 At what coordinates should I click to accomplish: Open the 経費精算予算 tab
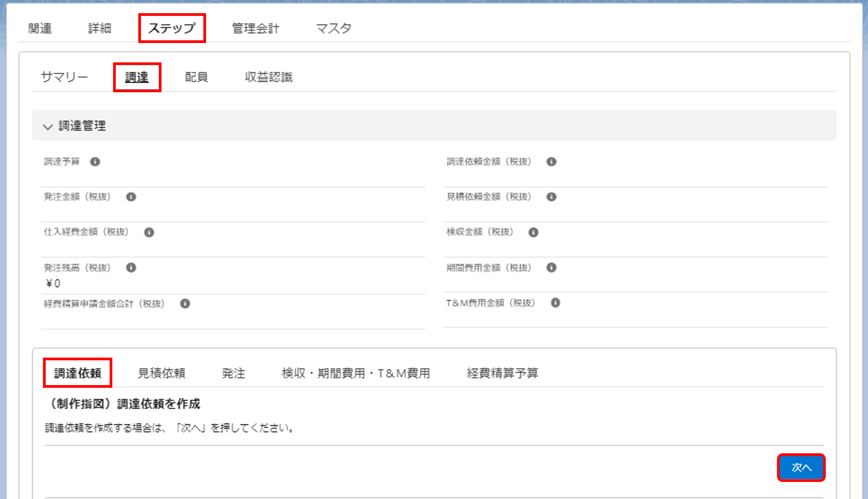[502, 373]
